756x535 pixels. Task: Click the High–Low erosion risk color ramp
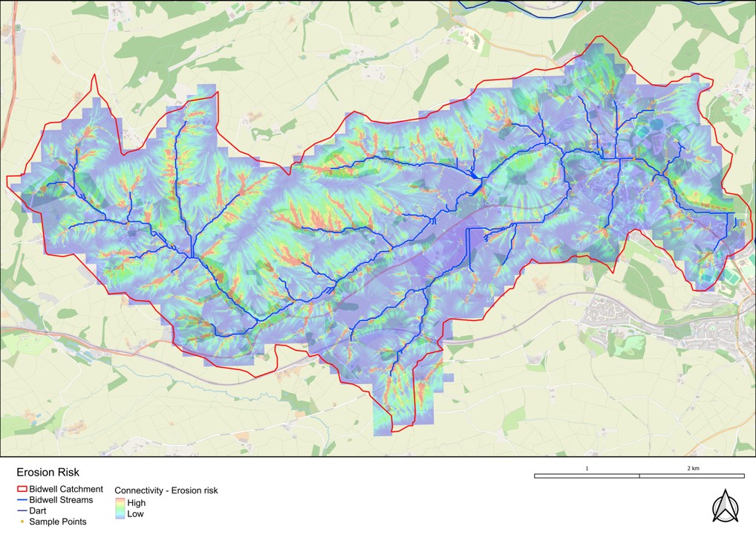(x=119, y=508)
